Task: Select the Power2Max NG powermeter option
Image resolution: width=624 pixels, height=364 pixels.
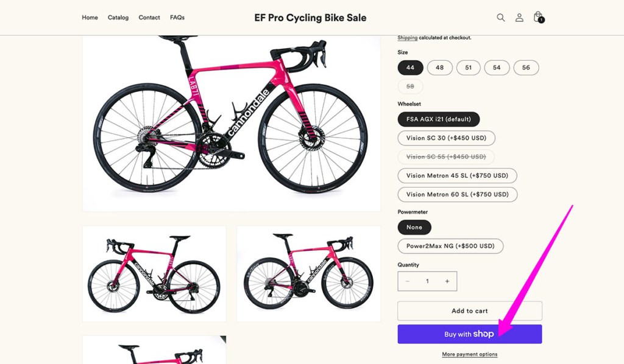Action: (450, 246)
